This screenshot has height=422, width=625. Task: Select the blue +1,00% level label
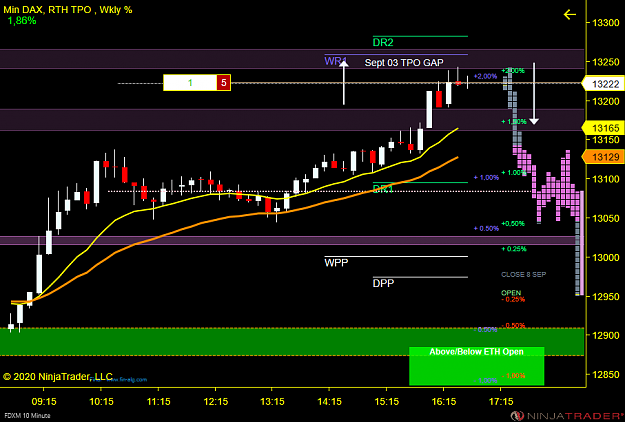coord(486,177)
